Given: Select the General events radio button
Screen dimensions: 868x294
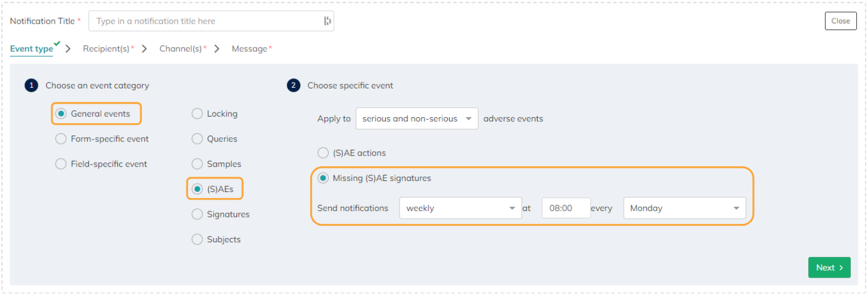Looking at the screenshot, I should tap(61, 114).
